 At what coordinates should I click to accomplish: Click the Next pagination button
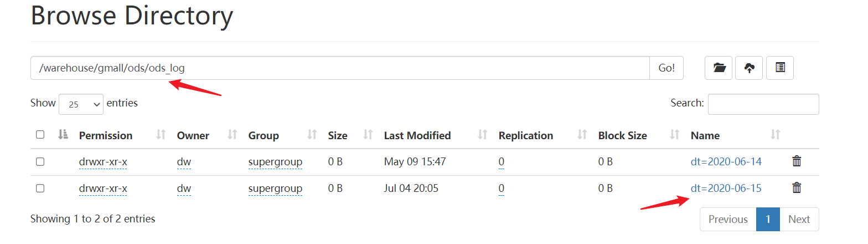(799, 219)
